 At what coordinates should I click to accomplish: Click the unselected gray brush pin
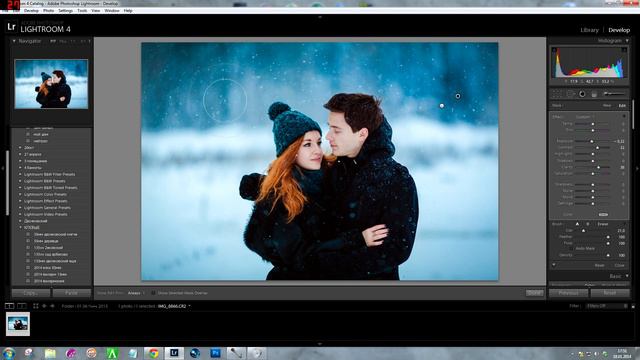tap(442, 106)
